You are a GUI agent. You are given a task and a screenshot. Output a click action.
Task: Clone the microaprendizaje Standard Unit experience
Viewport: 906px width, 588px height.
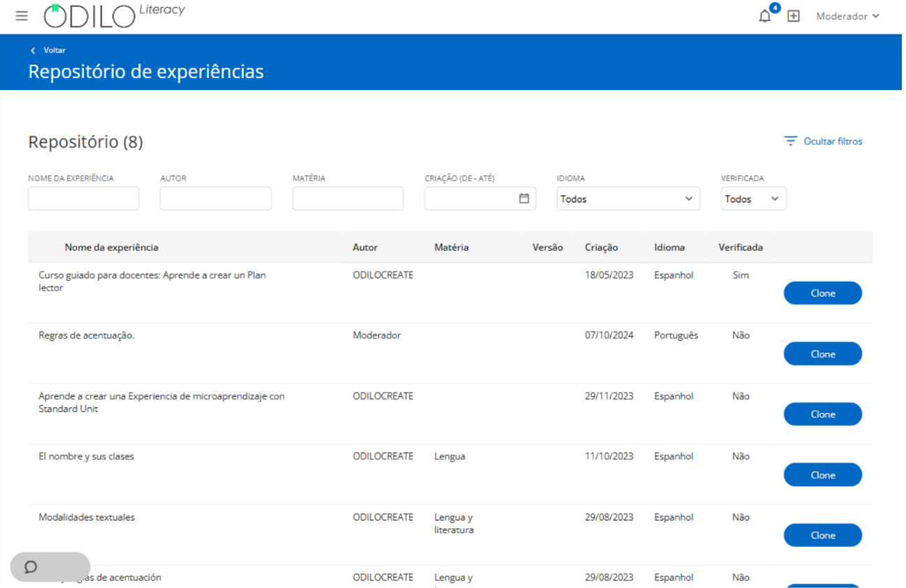823,414
